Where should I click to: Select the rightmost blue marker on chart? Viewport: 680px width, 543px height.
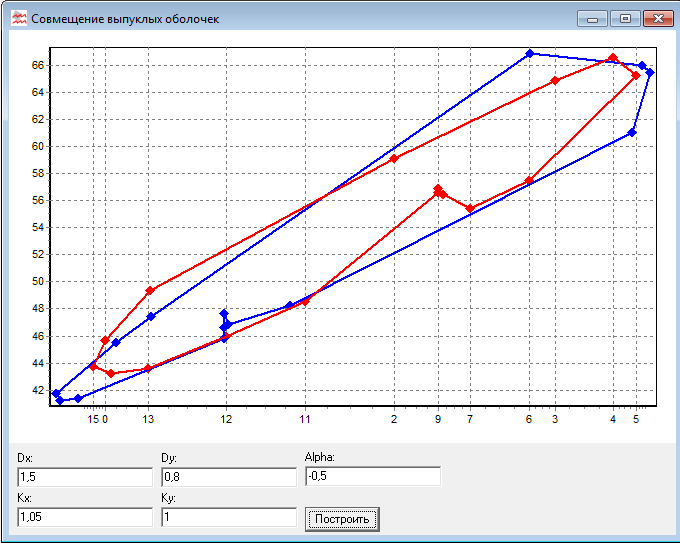(650, 72)
